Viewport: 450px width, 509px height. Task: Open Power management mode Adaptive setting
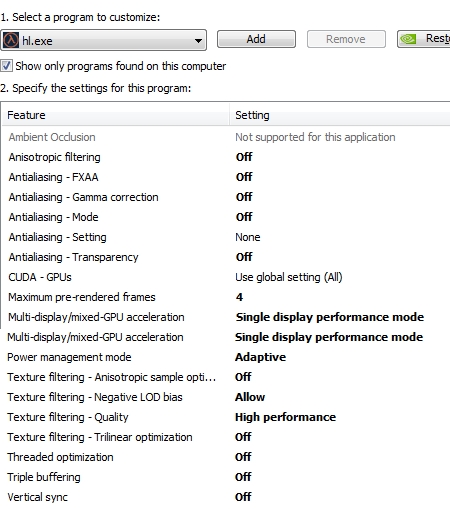pos(260,357)
